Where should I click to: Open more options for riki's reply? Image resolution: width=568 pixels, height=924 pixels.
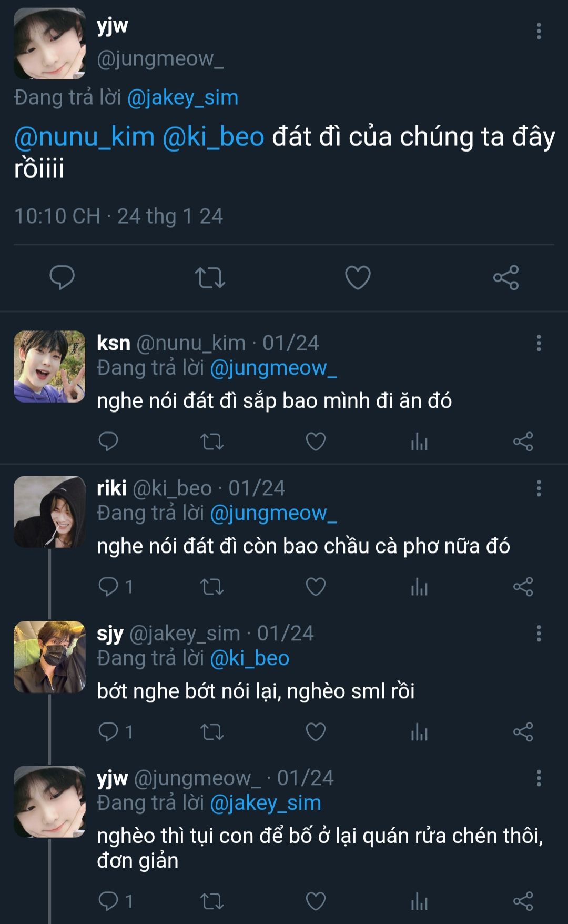539,488
